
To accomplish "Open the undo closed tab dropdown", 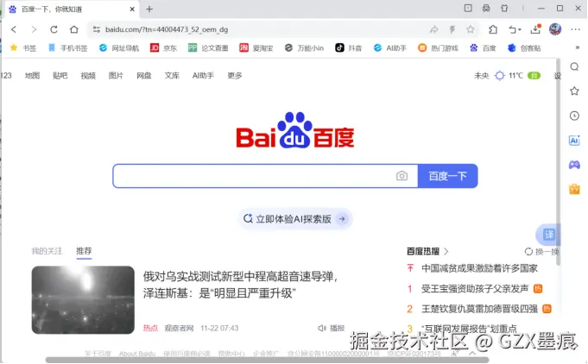I will (x=515, y=29).
